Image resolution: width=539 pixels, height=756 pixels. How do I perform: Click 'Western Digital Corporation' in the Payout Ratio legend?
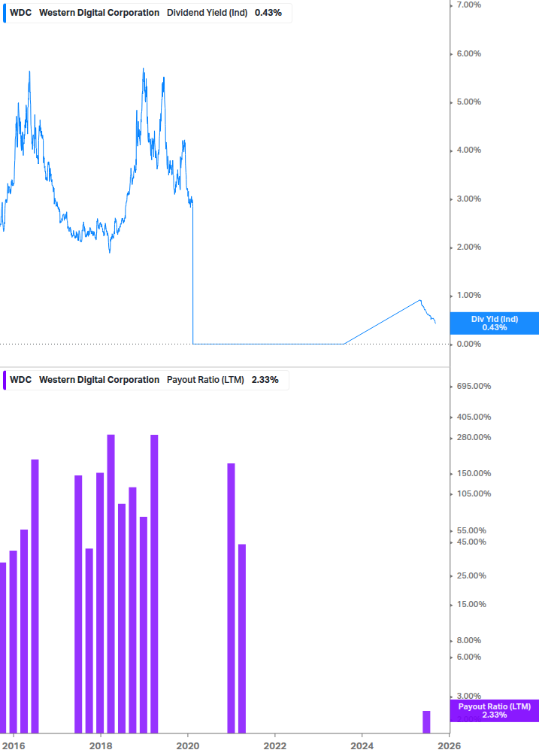(99, 380)
